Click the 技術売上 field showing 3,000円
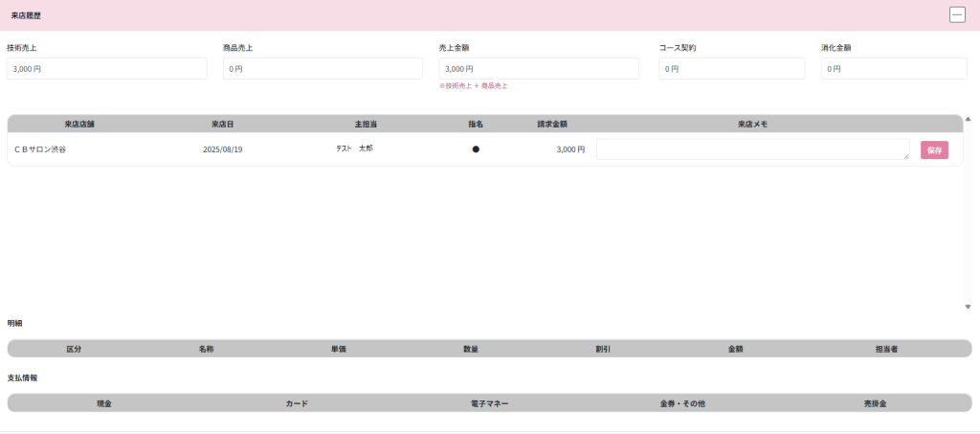 [107, 69]
